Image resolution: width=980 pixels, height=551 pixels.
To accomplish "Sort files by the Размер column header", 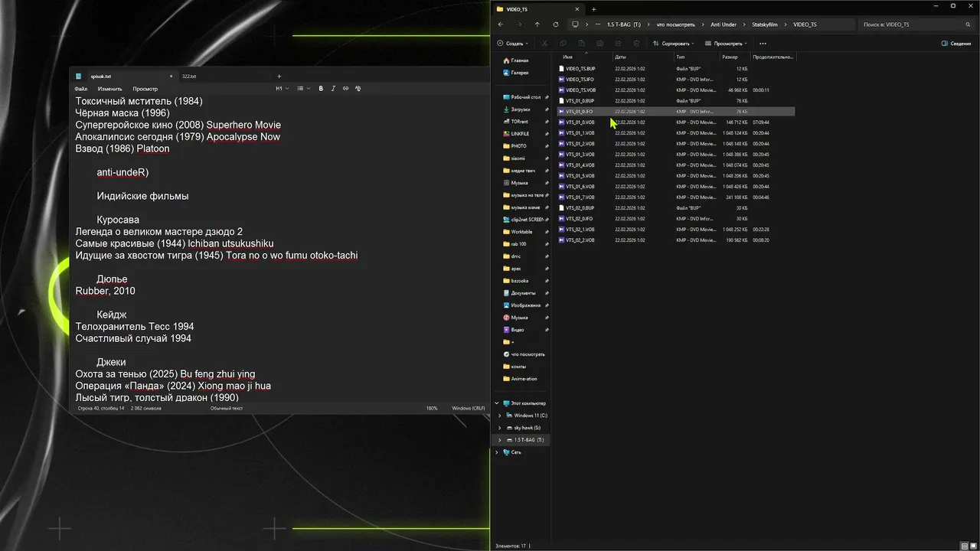I will 733,57.
